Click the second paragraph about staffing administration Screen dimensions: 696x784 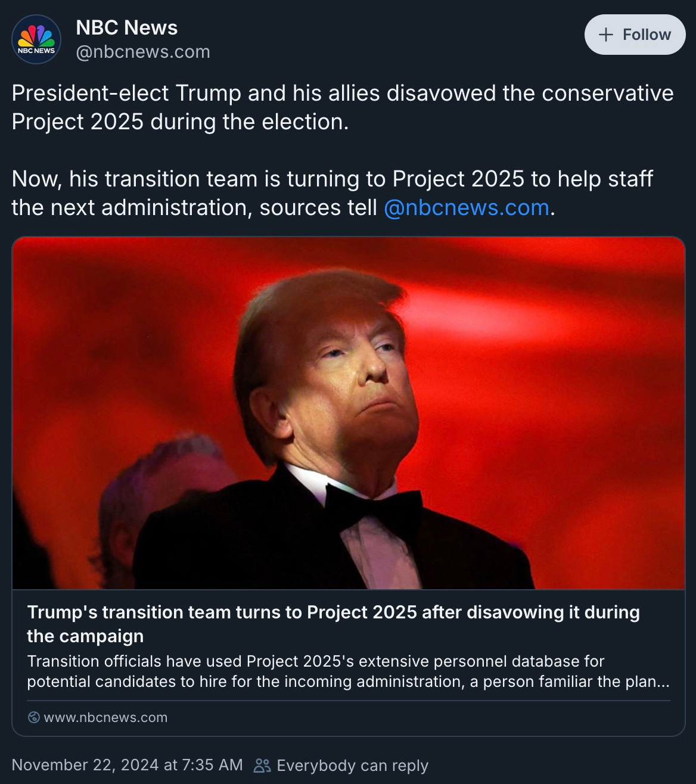point(333,193)
